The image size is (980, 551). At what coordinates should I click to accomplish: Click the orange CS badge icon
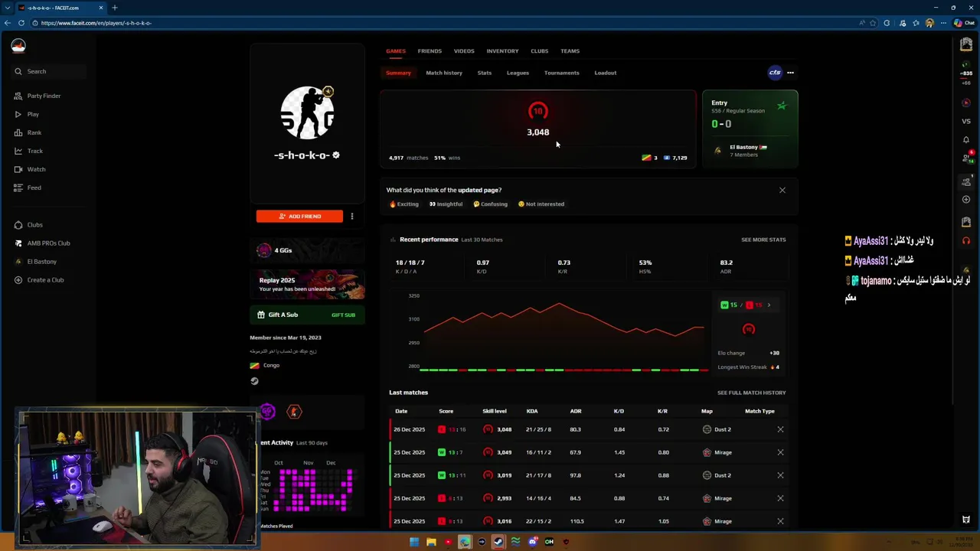tap(294, 412)
